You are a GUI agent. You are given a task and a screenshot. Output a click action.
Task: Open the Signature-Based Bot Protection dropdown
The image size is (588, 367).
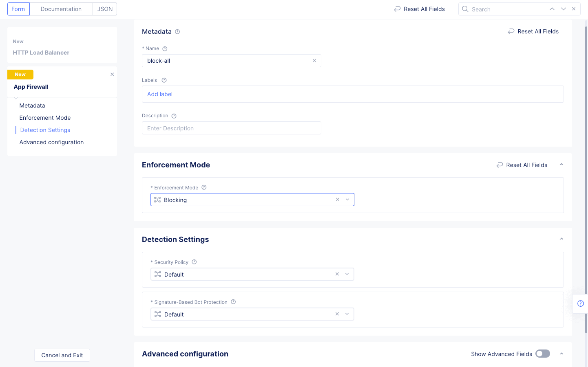tap(347, 314)
